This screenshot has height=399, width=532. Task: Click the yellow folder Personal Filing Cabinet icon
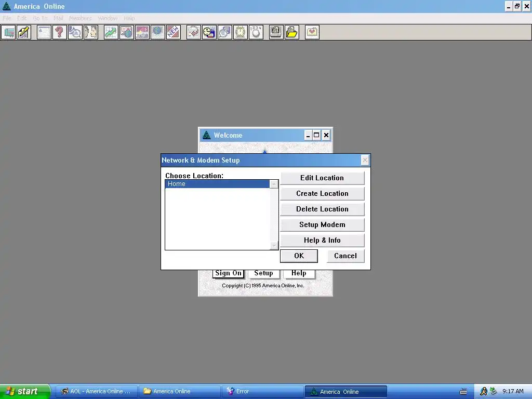(x=292, y=32)
